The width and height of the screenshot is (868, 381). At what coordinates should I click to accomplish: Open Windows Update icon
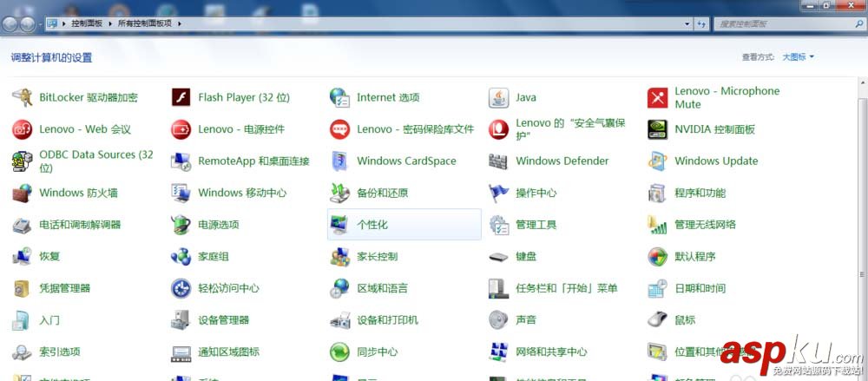coord(658,161)
